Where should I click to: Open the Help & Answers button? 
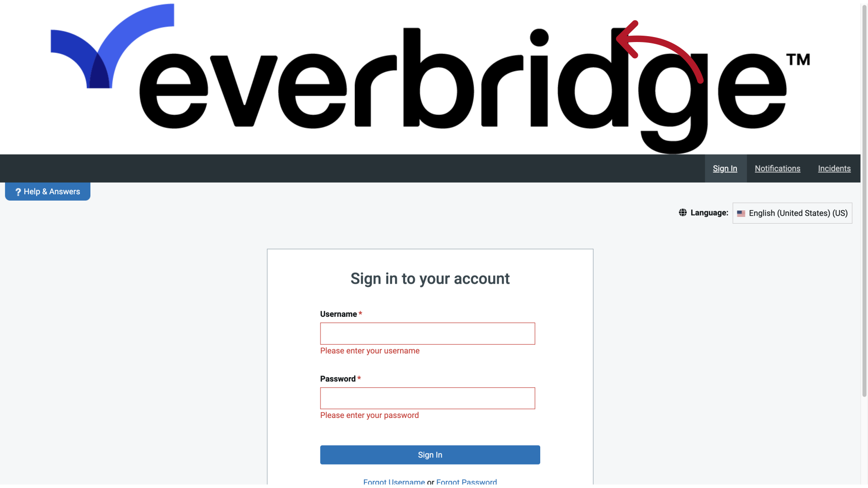pyautogui.click(x=47, y=192)
